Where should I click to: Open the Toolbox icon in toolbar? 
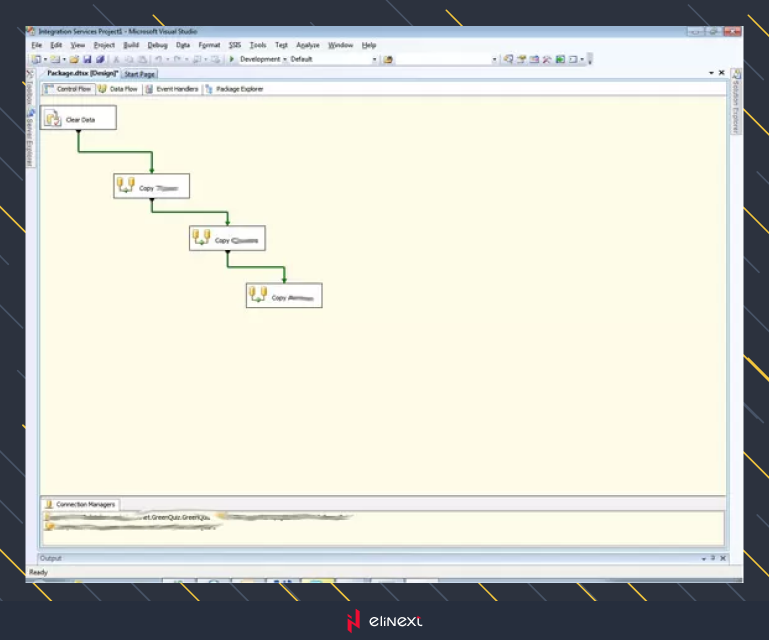547,59
